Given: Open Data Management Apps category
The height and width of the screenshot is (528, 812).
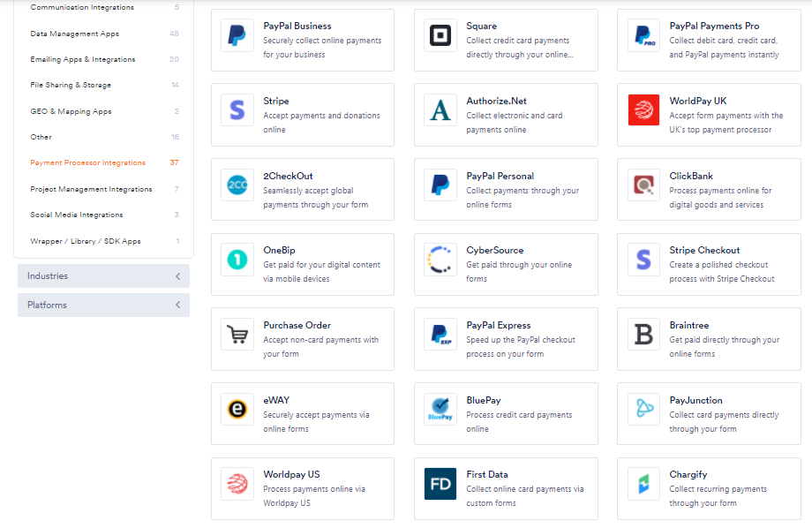Looking at the screenshot, I should pos(103,34).
